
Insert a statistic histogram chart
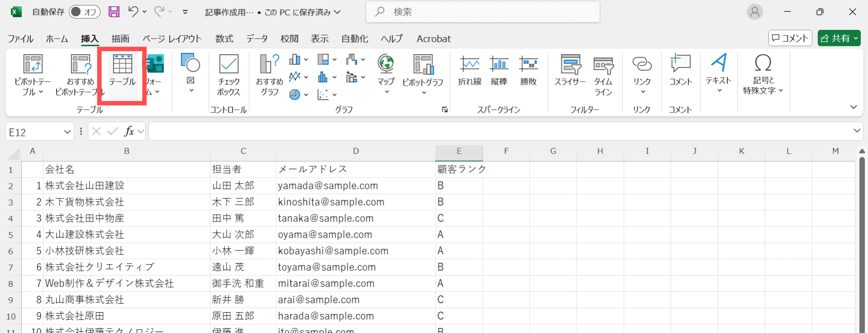click(327, 77)
